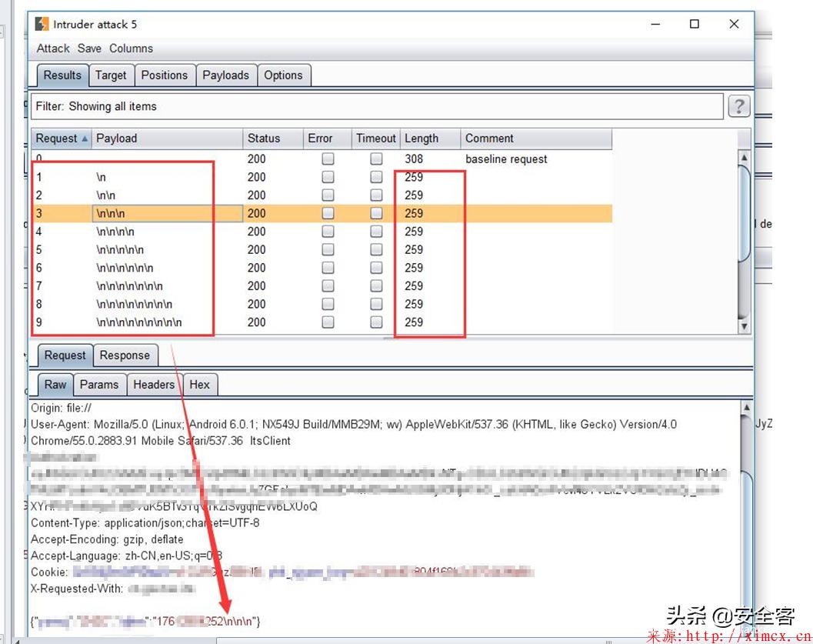Sort by the Length column header

pos(430,138)
